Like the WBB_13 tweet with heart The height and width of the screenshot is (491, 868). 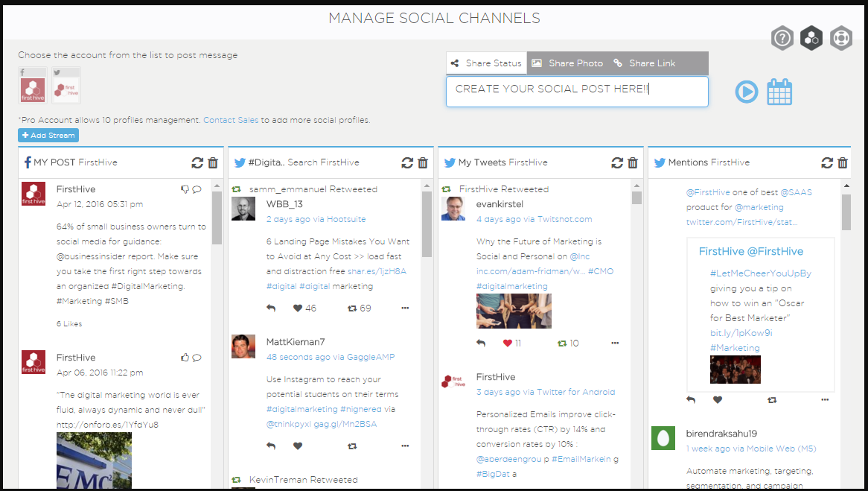coord(298,308)
